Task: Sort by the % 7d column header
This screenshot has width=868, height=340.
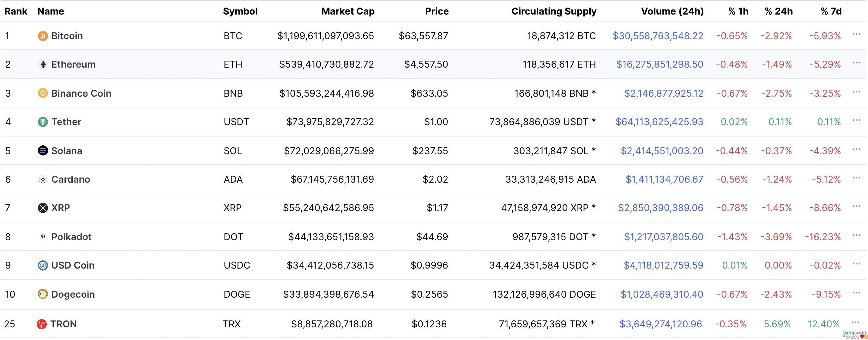Action: tap(831, 11)
